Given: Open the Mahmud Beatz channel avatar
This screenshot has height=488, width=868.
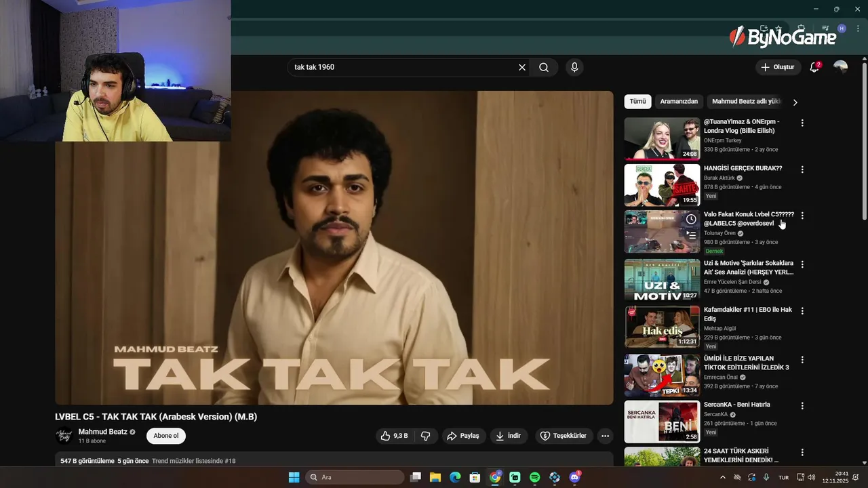Looking at the screenshot, I should (x=64, y=436).
